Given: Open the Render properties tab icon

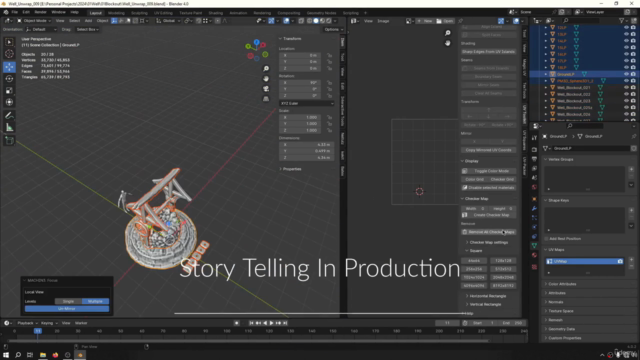Looking at the screenshot, I should (x=534, y=149).
